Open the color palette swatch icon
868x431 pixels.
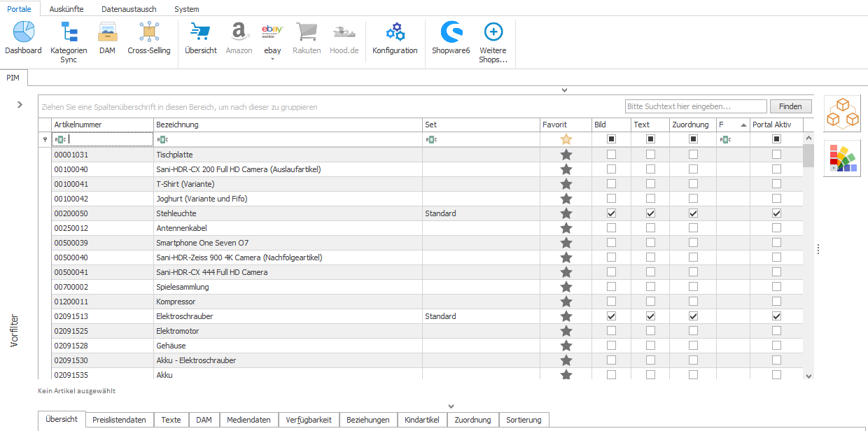[x=842, y=158]
